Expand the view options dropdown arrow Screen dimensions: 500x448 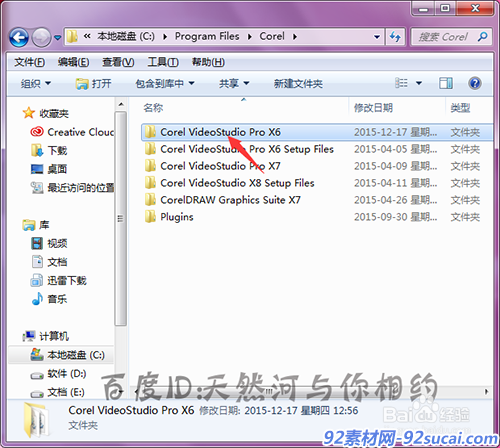point(419,83)
